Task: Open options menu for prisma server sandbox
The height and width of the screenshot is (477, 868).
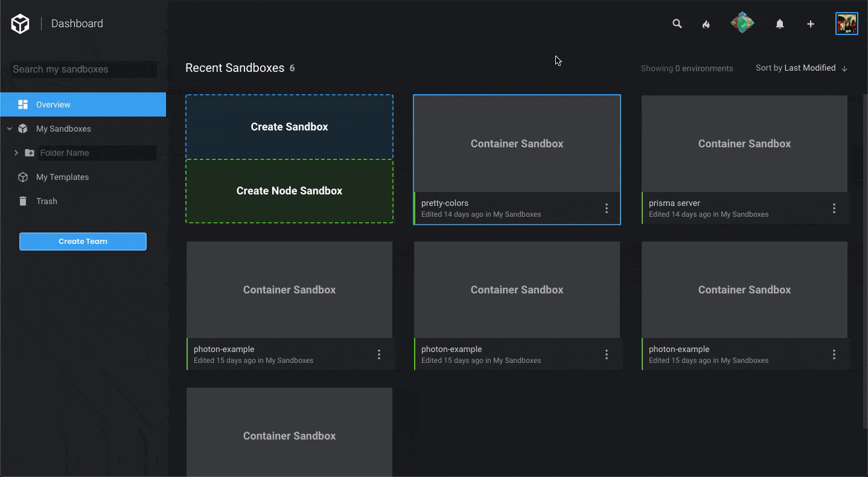Action: [x=834, y=208]
